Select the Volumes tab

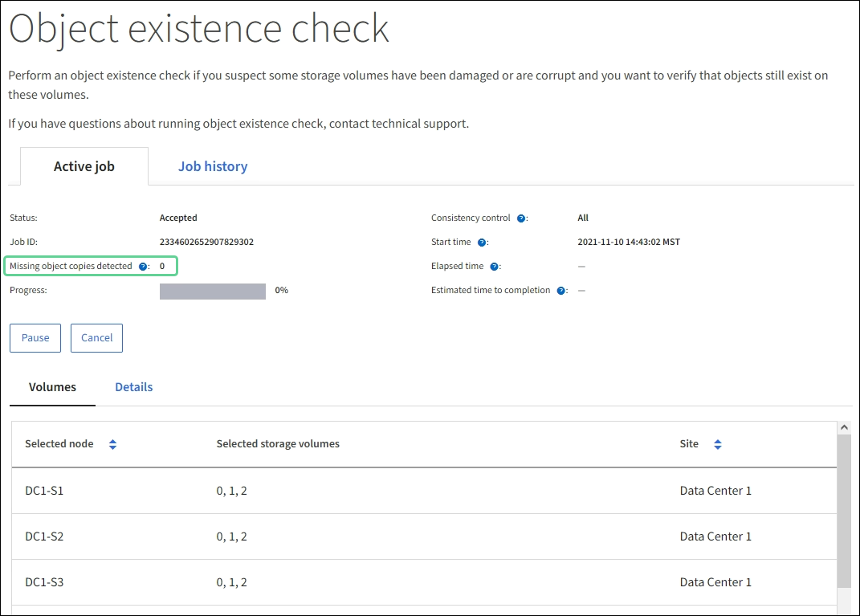click(52, 386)
